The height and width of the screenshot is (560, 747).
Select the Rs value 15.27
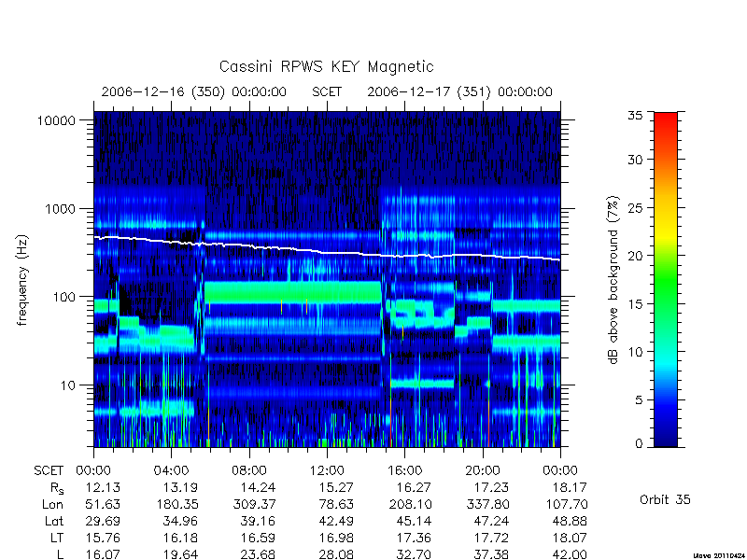[x=336, y=487]
